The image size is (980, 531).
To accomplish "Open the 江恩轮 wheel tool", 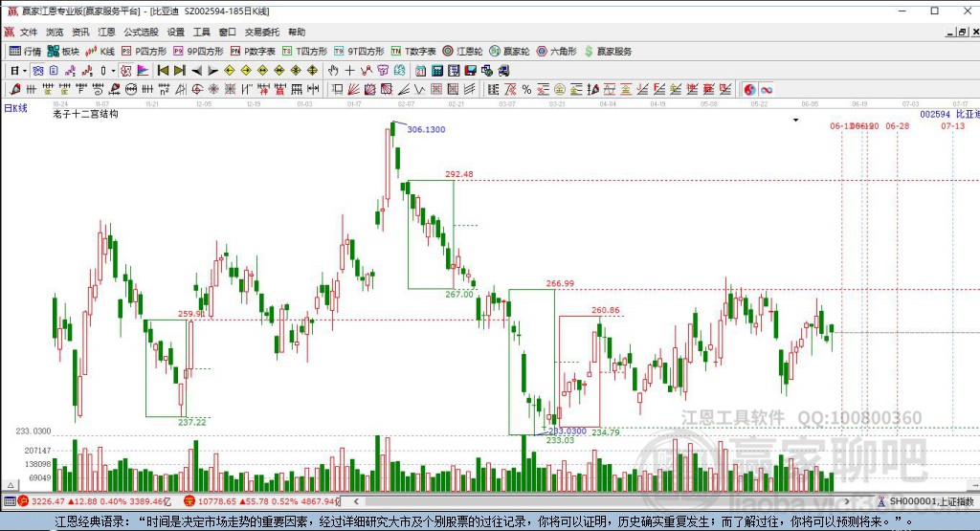I will click(462, 52).
